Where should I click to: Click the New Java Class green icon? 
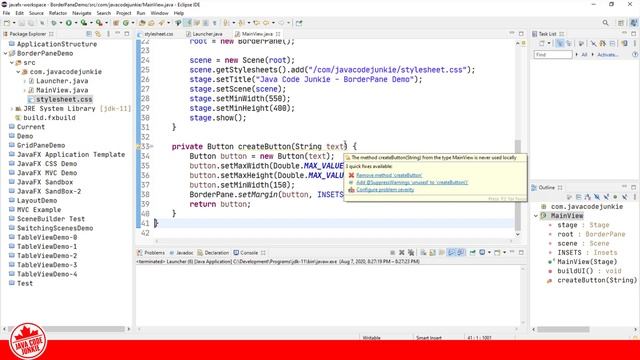(x=126, y=23)
